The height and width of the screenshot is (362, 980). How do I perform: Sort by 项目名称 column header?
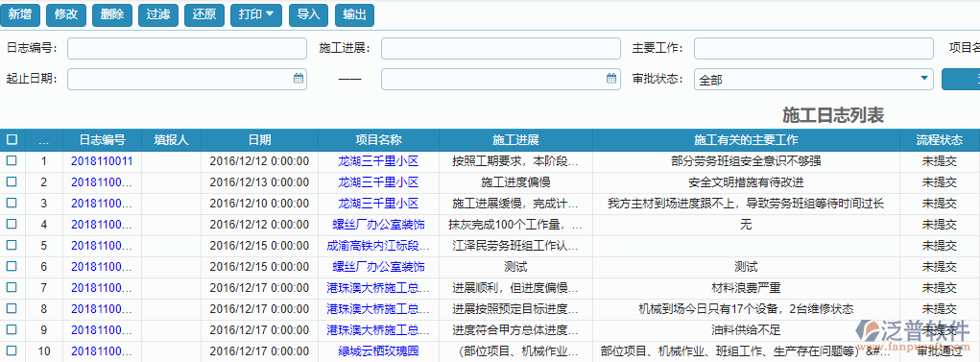coord(378,140)
